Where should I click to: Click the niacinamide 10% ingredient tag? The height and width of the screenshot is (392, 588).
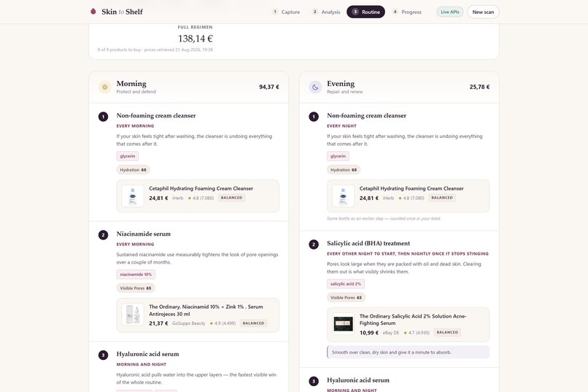136,274
